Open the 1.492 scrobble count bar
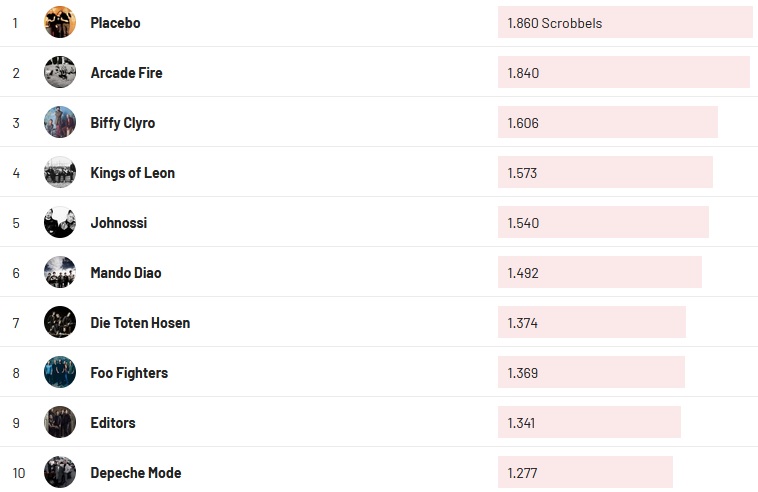 coord(599,272)
